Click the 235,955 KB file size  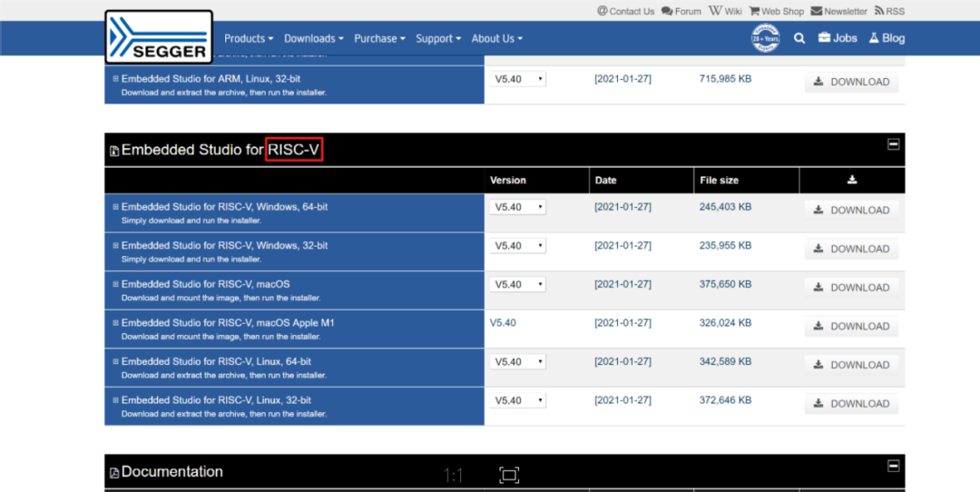726,246
